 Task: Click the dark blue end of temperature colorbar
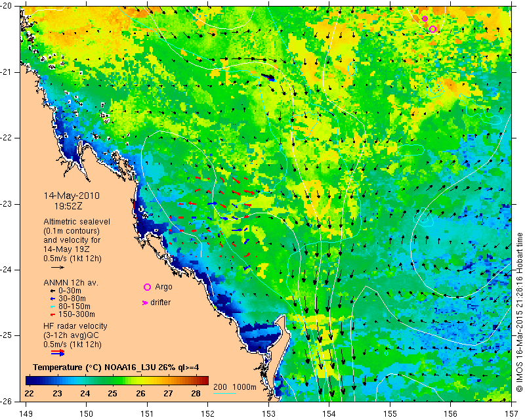tap(30, 381)
